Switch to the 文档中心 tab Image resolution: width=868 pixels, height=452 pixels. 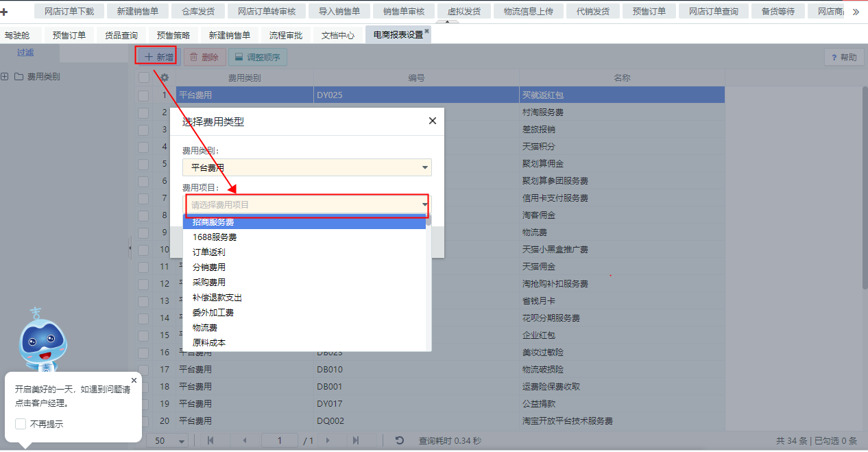pyautogui.click(x=338, y=36)
